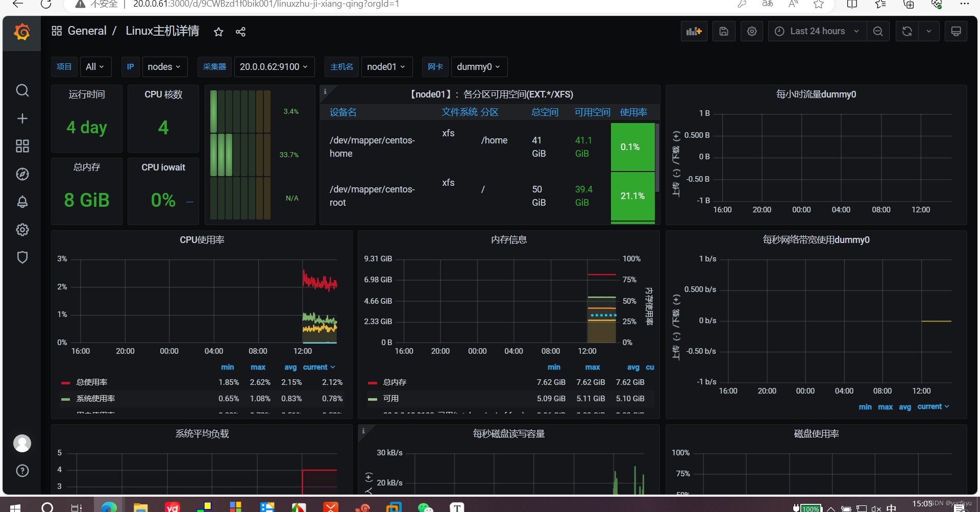Click red color swatch of 总内存
The width and height of the screenshot is (980, 512).
click(373, 383)
